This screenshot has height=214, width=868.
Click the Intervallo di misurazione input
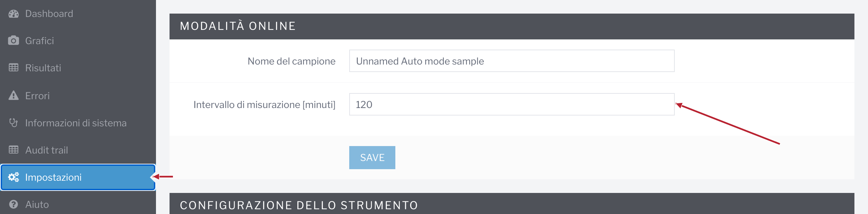(512, 104)
